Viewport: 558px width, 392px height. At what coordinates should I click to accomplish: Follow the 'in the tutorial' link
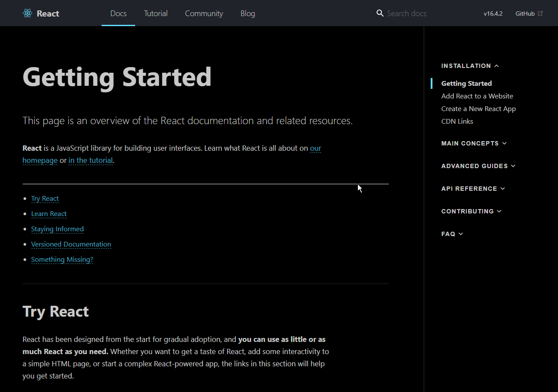[x=91, y=160]
